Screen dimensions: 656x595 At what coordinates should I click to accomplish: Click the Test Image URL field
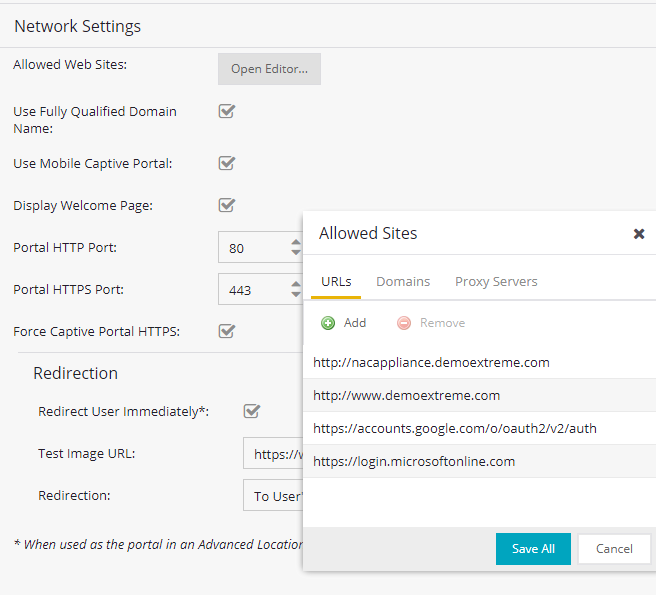pos(273,453)
